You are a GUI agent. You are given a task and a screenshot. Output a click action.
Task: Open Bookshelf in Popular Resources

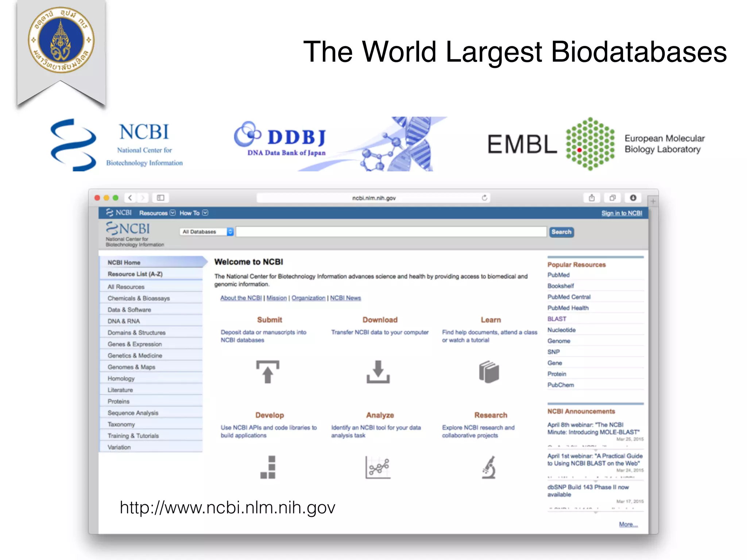[561, 286]
